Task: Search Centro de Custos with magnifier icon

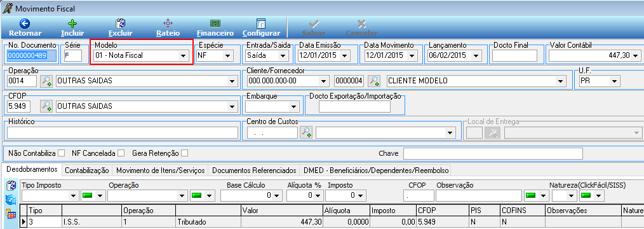Action: 306,132
